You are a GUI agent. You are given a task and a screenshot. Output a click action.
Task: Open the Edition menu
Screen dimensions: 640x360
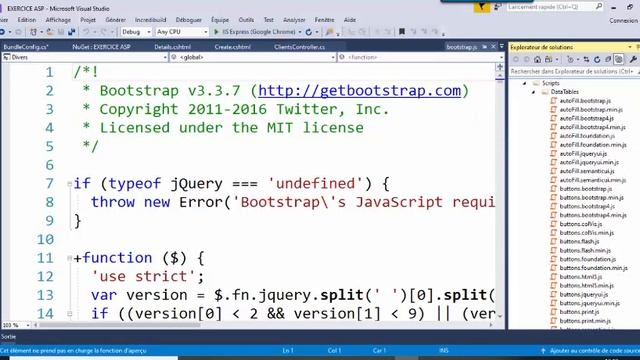(27, 20)
